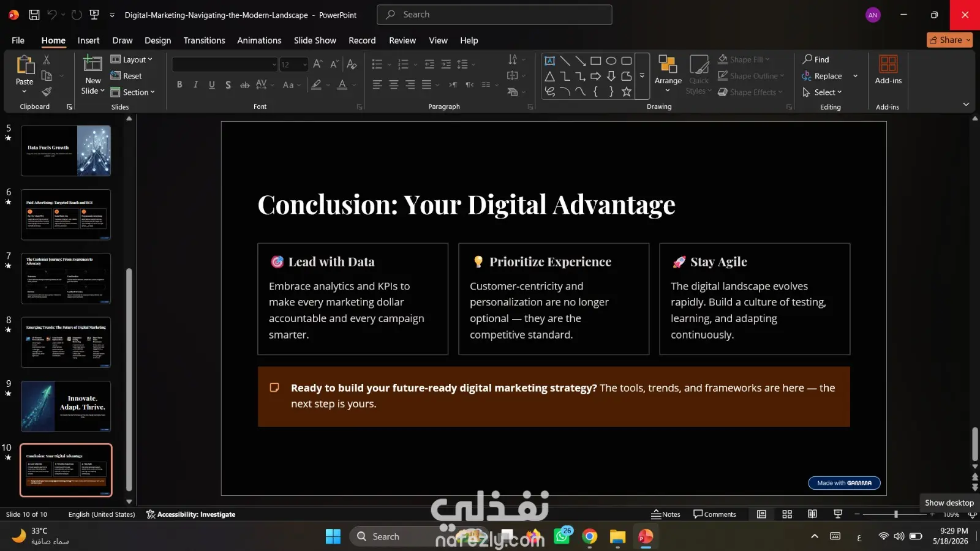
Task: Collapse the ribbon with the chevron
Action: click(x=966, y=105)
